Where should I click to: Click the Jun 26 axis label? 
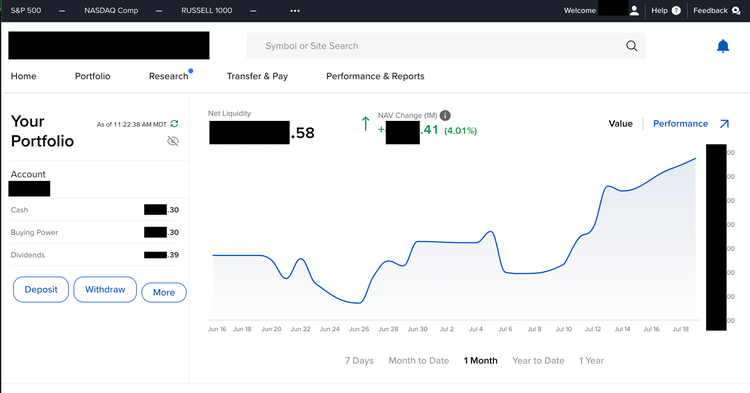pos(359,329)
